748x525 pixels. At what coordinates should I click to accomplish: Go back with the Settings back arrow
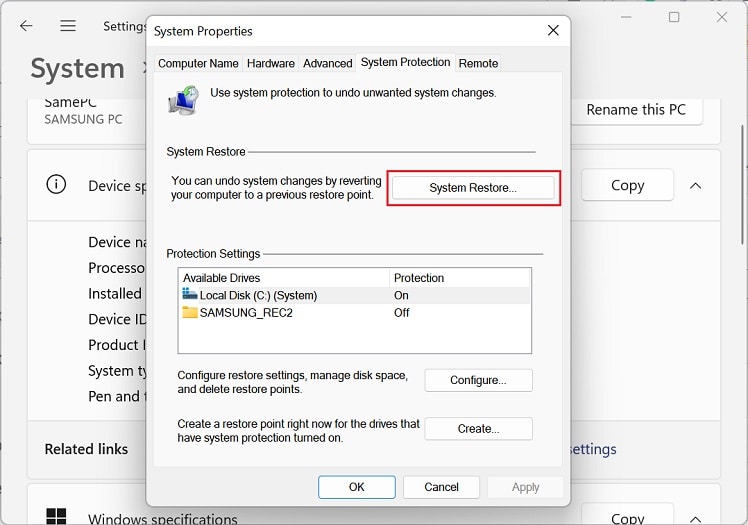point(26,26)
